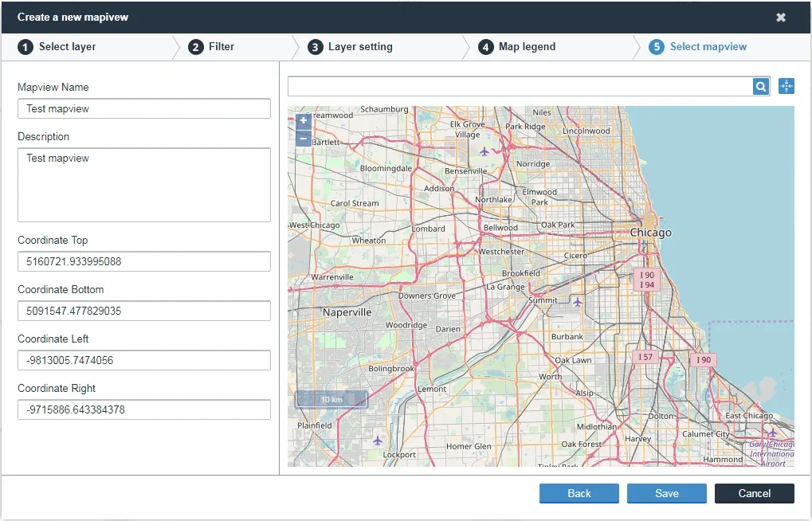Go to step 1 Select layer

pos(57,47)
